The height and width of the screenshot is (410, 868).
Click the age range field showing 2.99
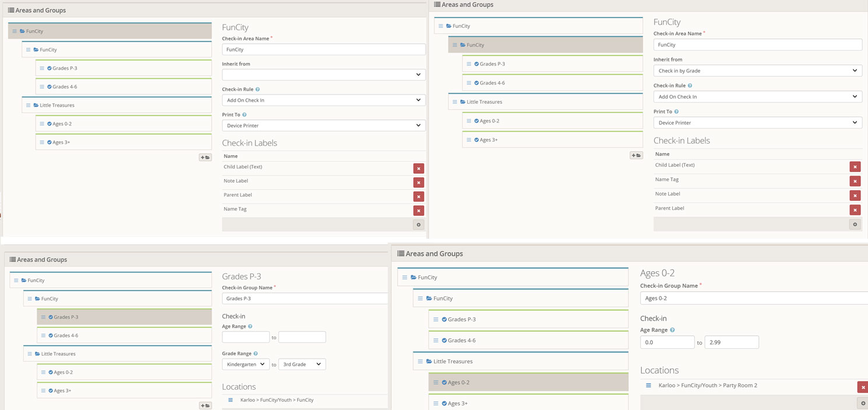pos(732,342)
